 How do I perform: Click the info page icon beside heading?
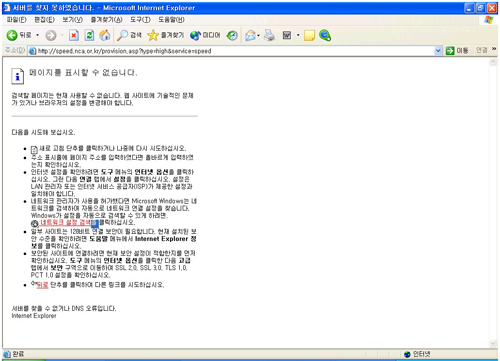17,76
